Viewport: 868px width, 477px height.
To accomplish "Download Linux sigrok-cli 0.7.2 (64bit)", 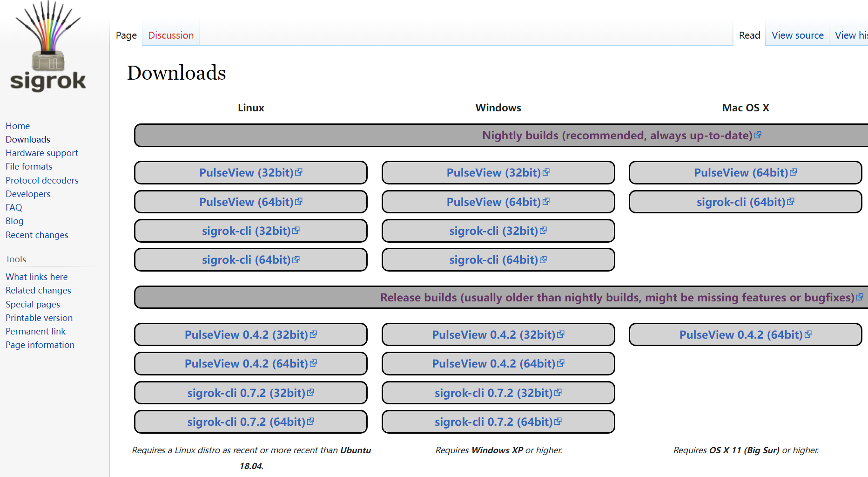I will (251, 422).
